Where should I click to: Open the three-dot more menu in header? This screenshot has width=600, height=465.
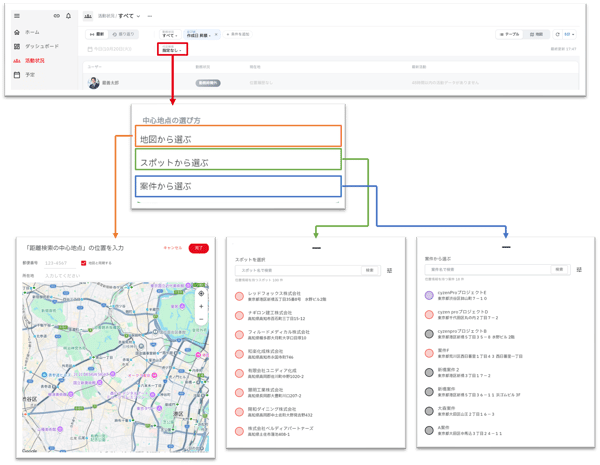pos(150,16)
